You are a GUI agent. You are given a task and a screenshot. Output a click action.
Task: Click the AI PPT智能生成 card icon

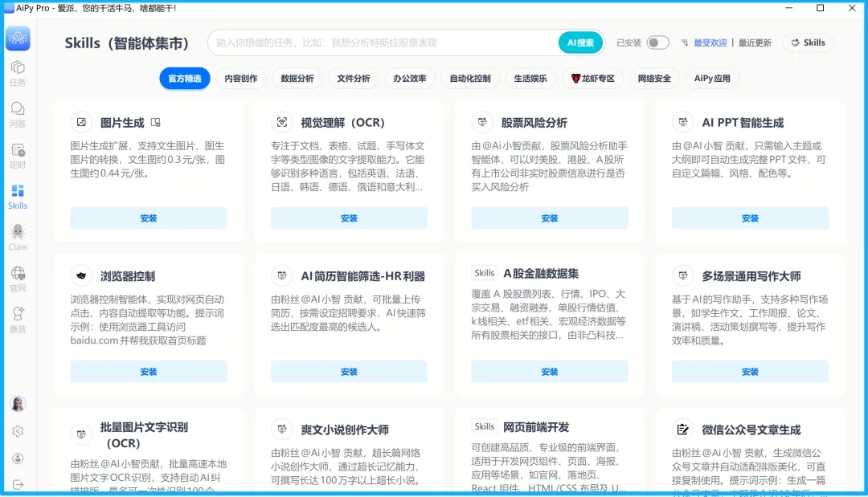point(683,122)
